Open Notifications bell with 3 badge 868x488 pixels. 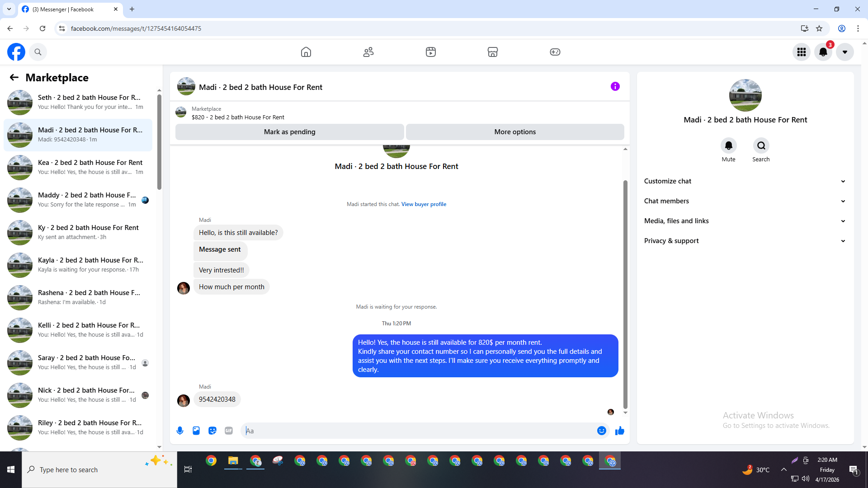(823, 52)
